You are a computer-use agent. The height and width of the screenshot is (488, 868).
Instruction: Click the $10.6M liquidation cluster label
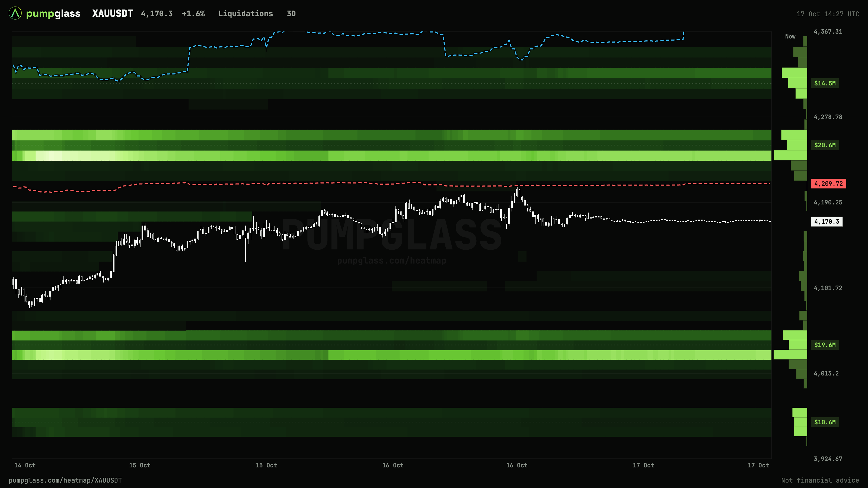(825, 422)
